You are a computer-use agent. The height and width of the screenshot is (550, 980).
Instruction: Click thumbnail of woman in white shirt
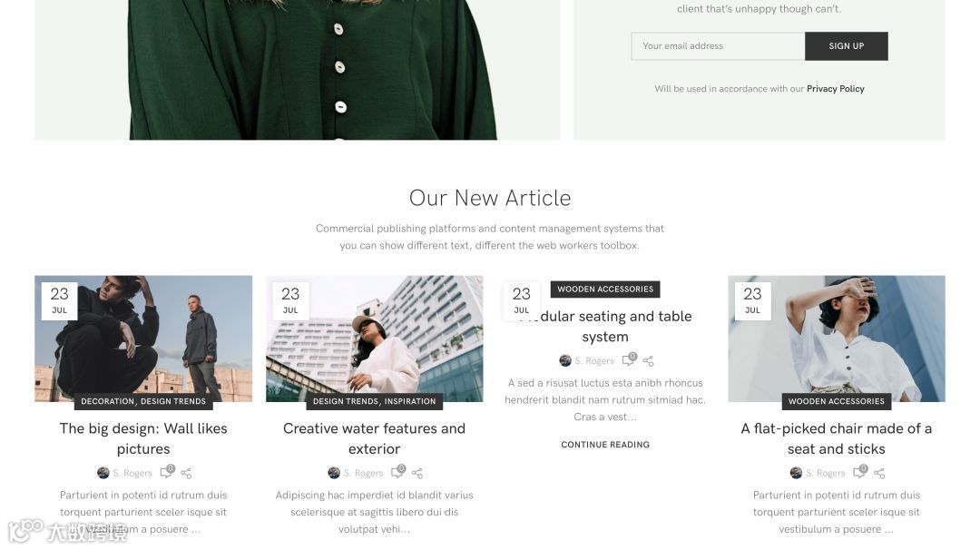837,339
